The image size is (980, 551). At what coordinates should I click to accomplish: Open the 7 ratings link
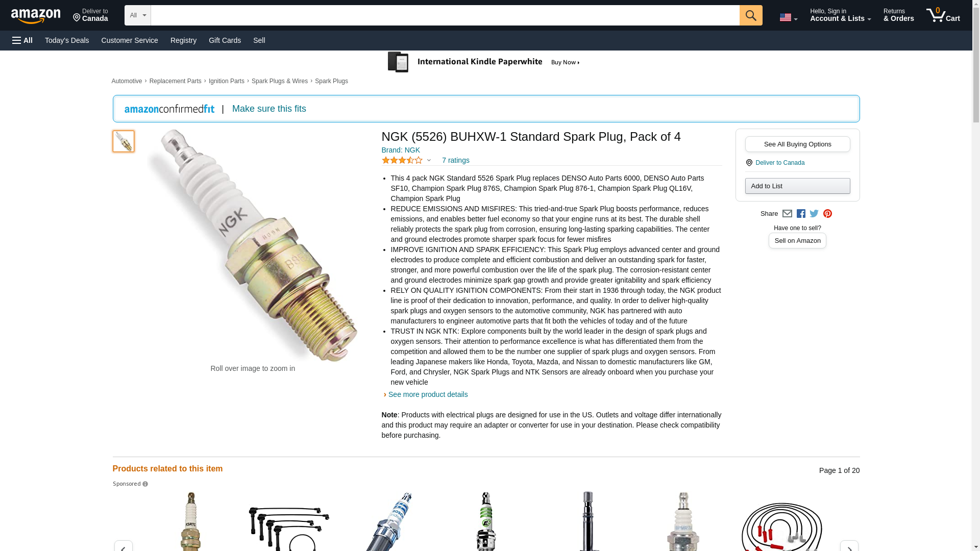[455, 160]
